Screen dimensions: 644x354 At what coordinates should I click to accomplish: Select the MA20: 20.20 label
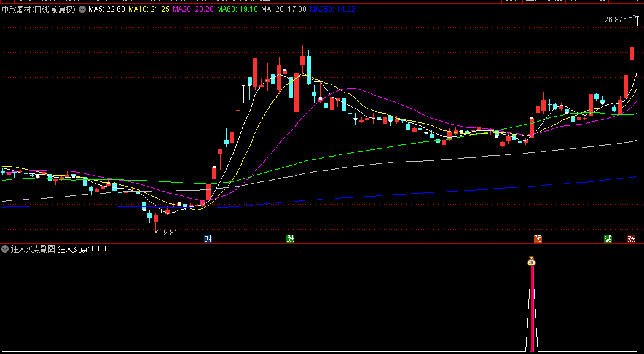coord(193,9)
